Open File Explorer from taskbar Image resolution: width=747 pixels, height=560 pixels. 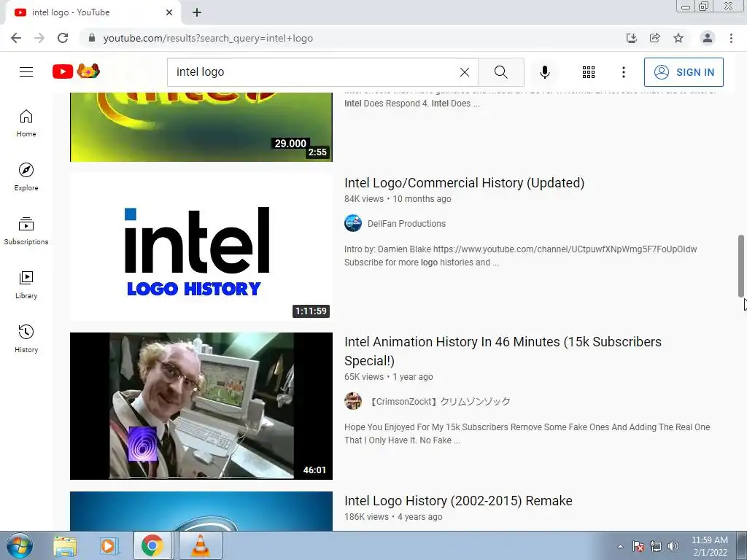(65, 545)
